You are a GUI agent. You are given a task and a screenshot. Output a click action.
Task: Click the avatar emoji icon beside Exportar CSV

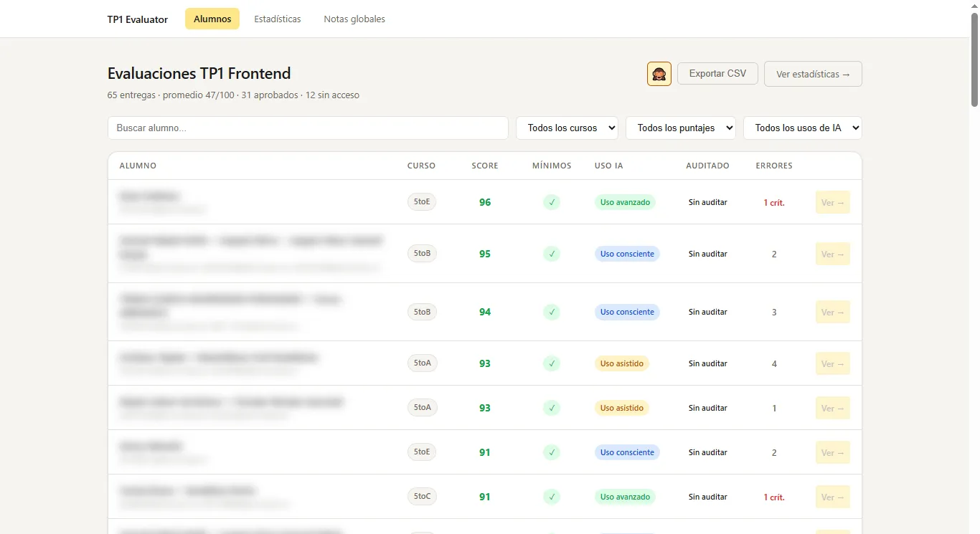click(x=659, y=74)
